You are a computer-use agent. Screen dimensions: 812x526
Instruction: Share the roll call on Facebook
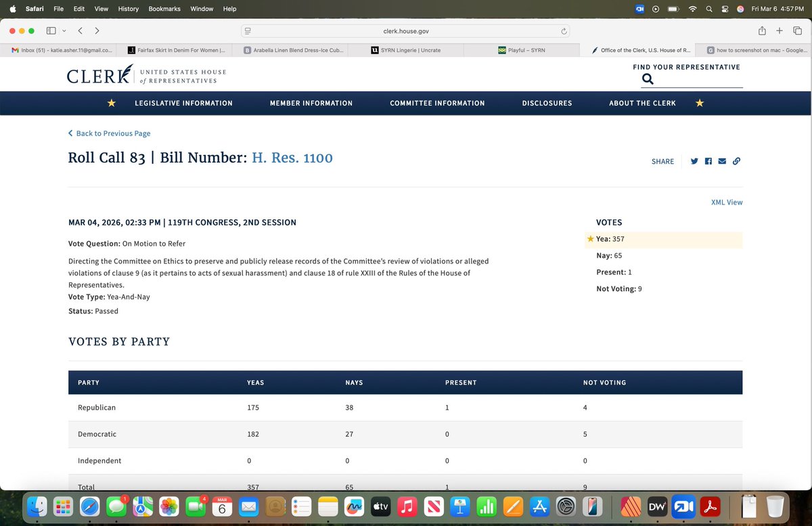(708, 161)
